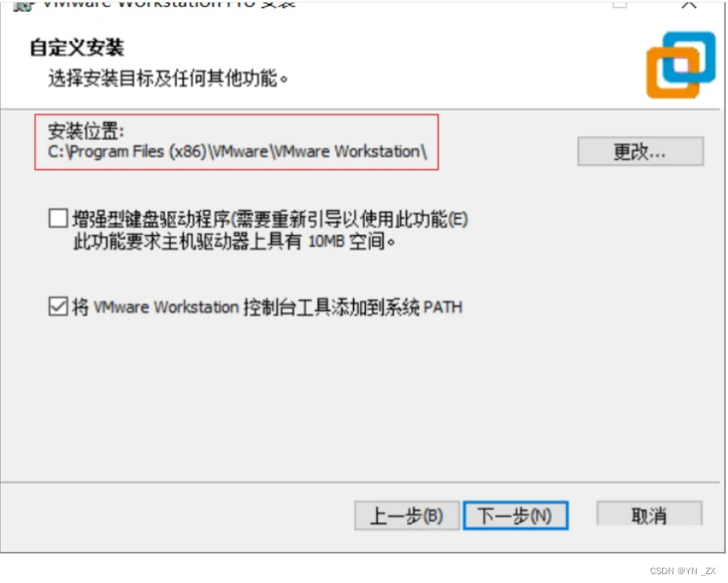Enable the 增强型键盘驱动程序 checkbox

(x=58, y=218)
